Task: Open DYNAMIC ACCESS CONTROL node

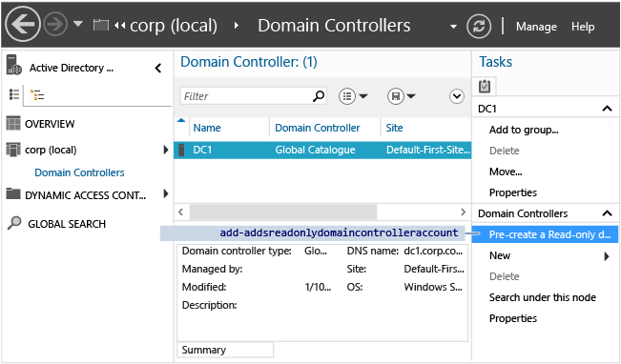Action: 85,195
